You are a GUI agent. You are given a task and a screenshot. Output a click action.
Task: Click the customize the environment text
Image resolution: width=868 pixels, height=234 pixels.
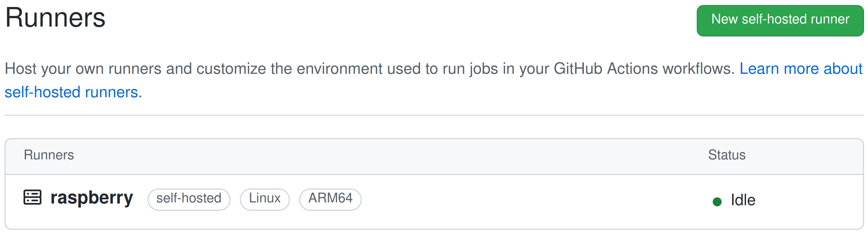coord(289,69)
